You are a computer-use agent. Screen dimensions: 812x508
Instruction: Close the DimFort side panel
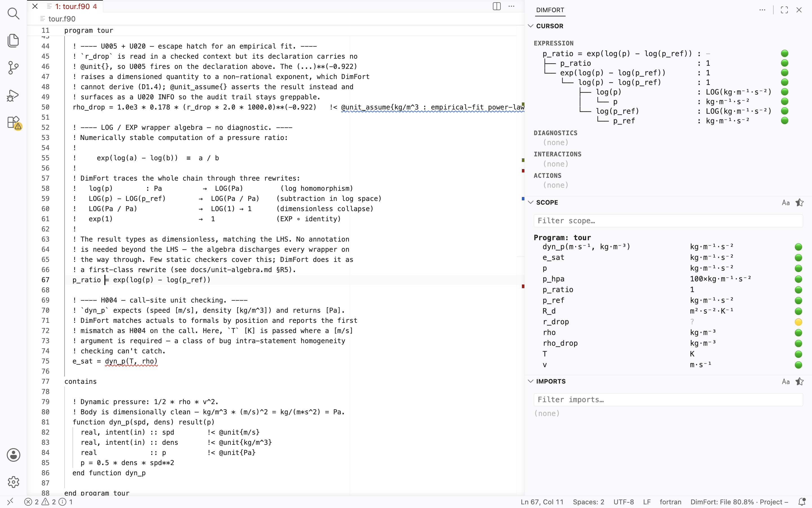[x=799, y=10]
